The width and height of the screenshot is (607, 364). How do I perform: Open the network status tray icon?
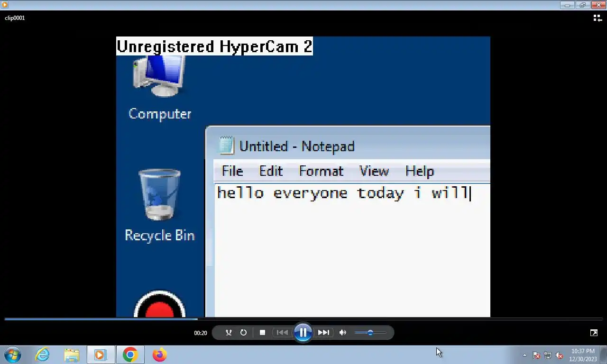point(548,355)
